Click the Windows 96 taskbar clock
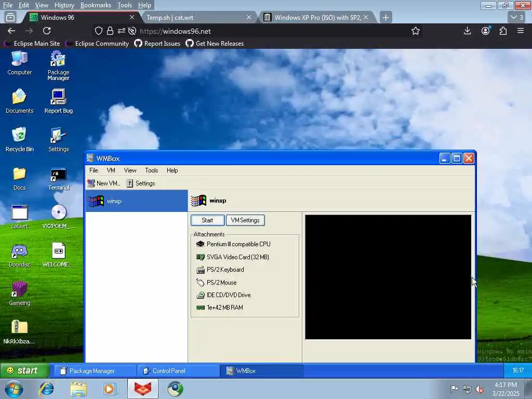The image size is (532, 399). pyautogui.click(x=518, y=370)
